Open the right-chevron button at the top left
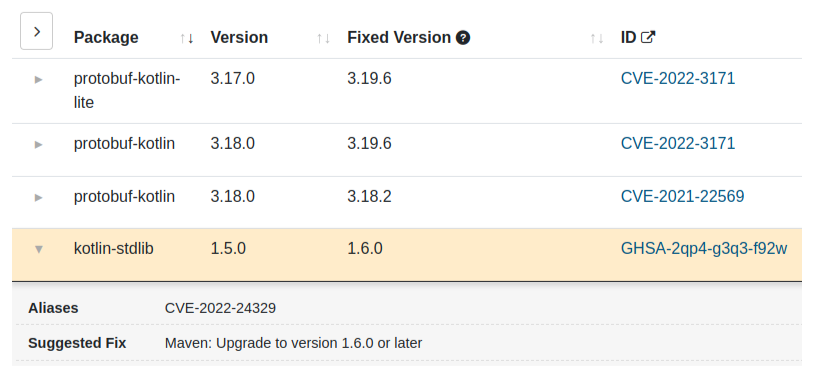The height and width of the screenshot is (384, 815). (x=36, y=31)
